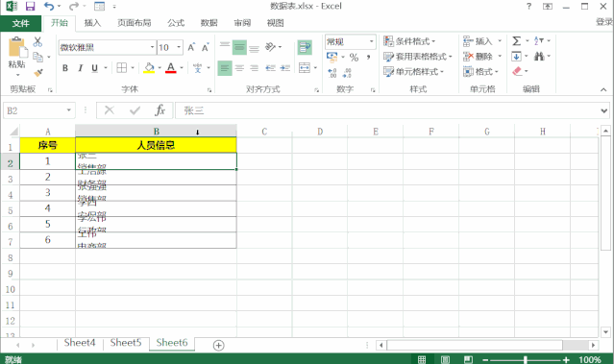Open 条件格式 conditional formatting dropdown
The image size is (614, 364).
point(410,41)
